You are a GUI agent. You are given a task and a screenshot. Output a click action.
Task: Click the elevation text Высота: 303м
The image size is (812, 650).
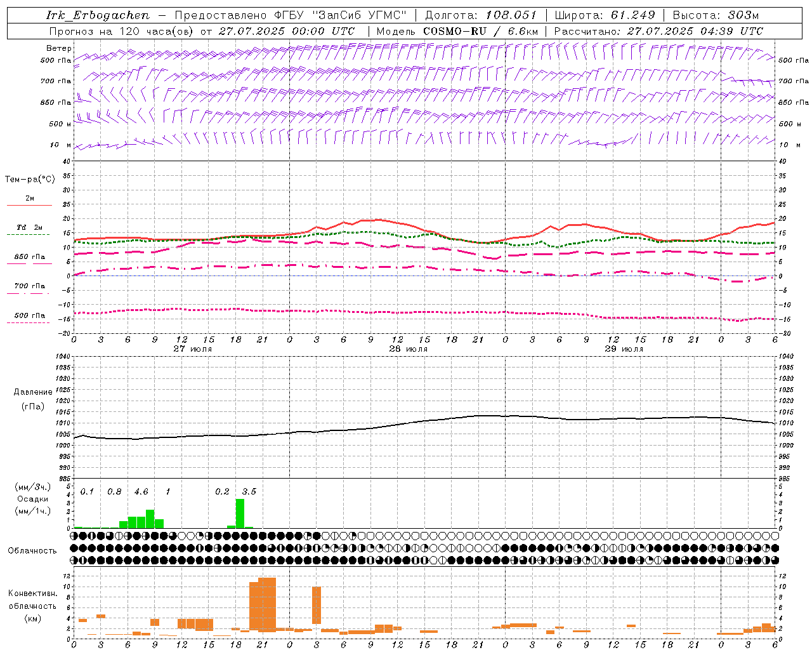pos(716,15)
